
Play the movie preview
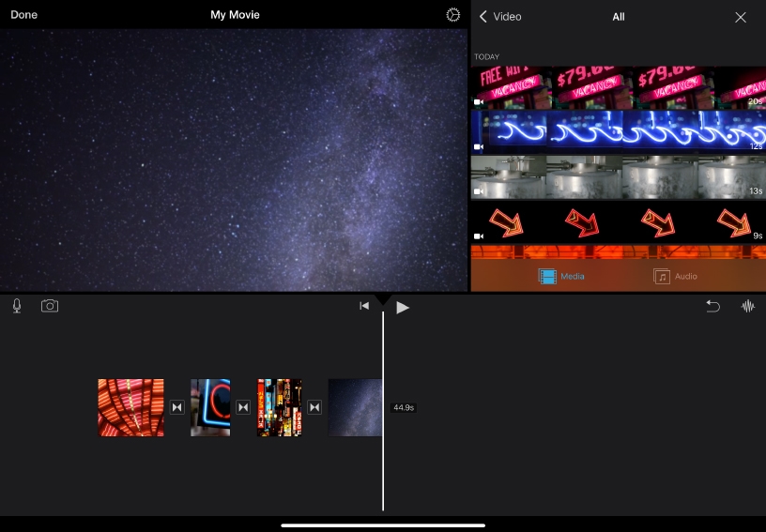[403, 307]
